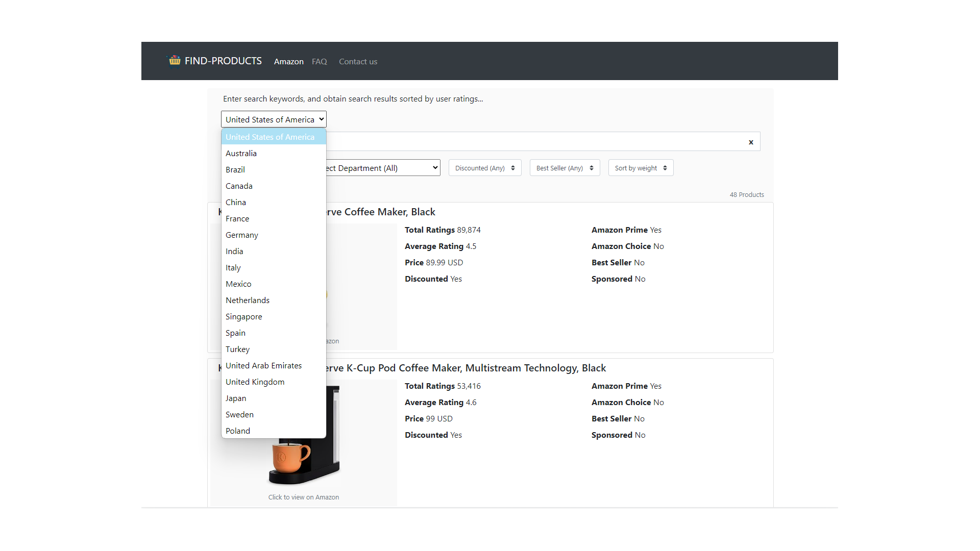Follow the Click to view on Amazon link
980x551 pixels.
point(303,497)
